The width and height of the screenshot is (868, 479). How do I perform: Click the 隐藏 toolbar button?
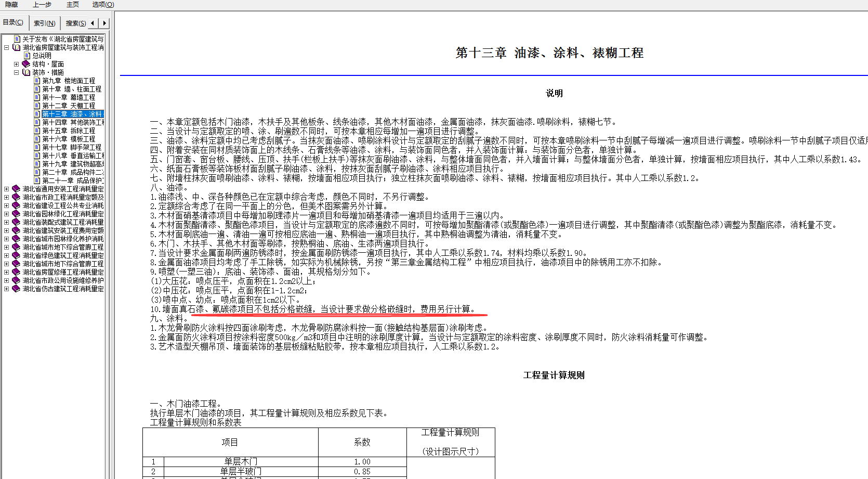[11, 4]
